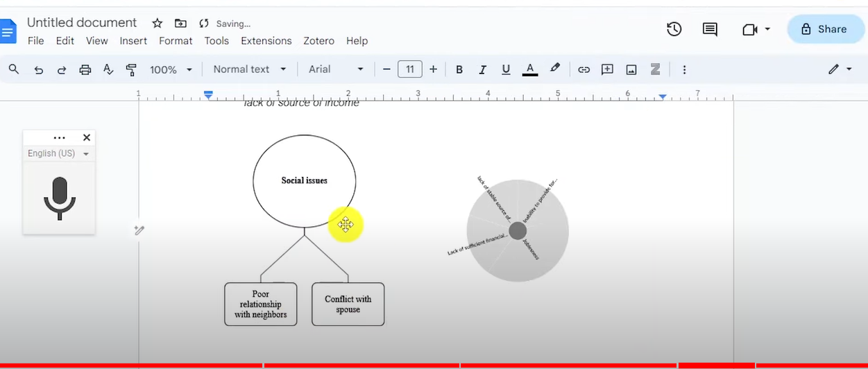Select the paint format tool
The width and height of the screenshot is (868, 369).
pos(131,69)
